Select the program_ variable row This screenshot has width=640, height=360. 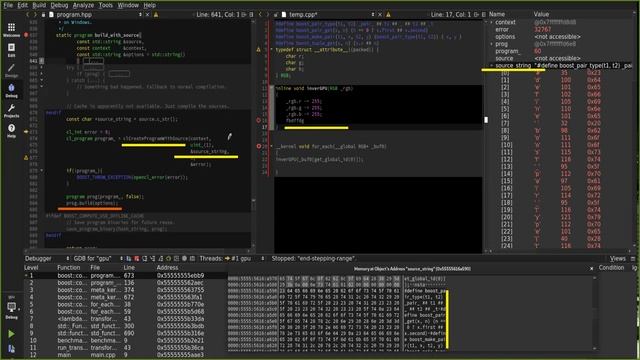pyautogui.click(x=561, y=51)
